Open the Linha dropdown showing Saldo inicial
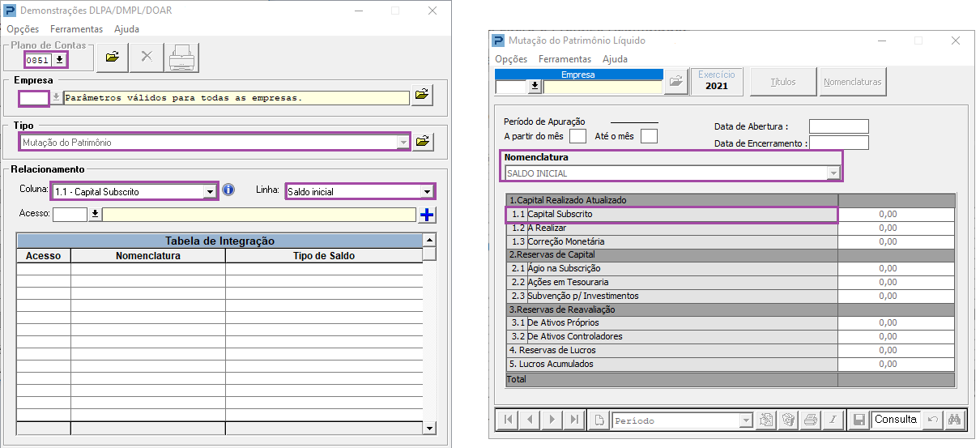 click(x=427, y=192)
